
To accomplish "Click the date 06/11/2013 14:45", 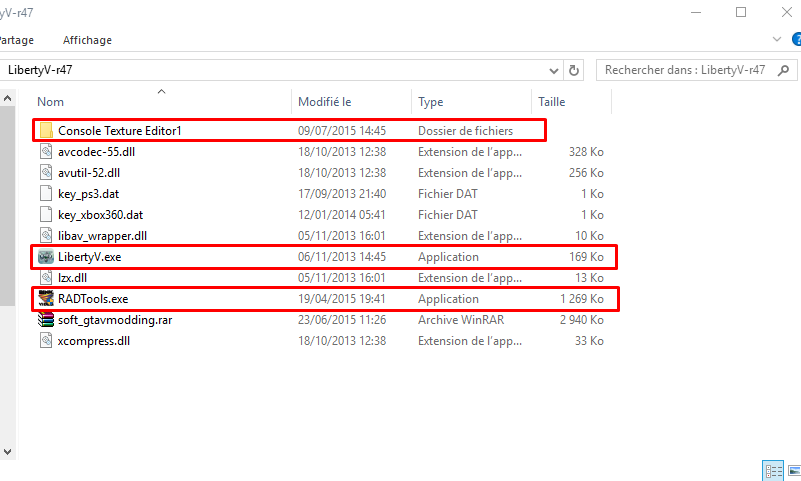I will tap(342, 257).
